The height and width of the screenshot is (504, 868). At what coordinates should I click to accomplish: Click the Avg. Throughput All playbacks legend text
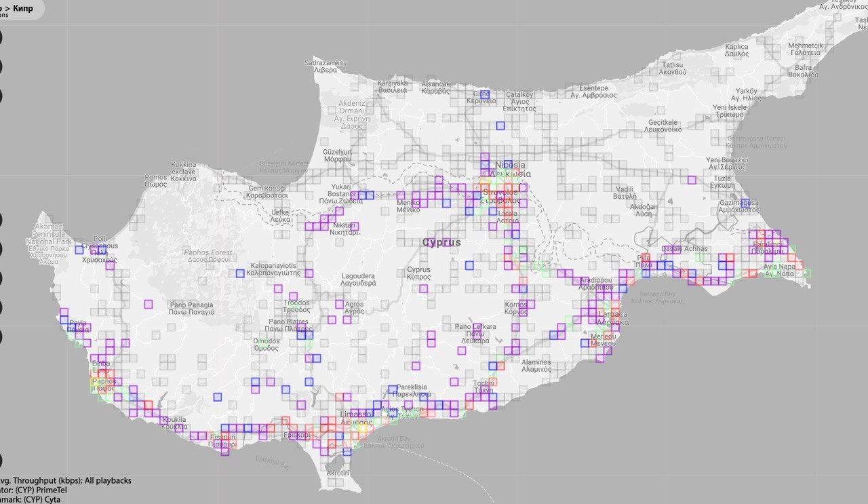(66, 480)
